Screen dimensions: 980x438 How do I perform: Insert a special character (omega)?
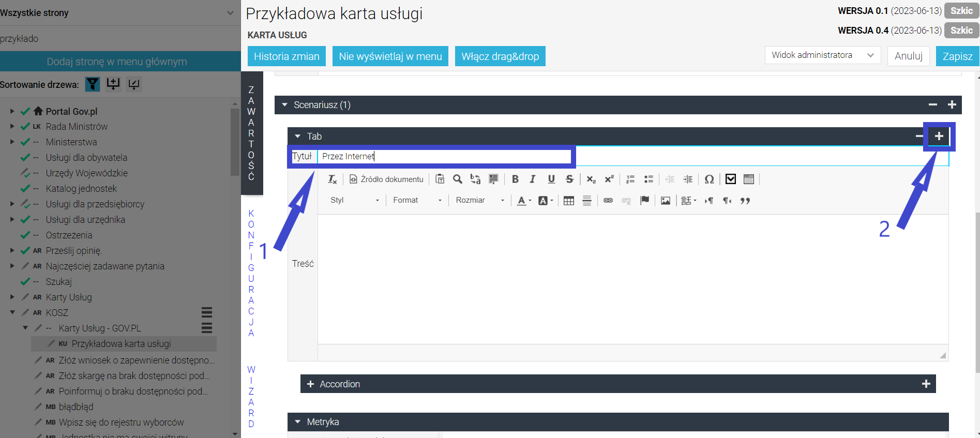(710, 179)
